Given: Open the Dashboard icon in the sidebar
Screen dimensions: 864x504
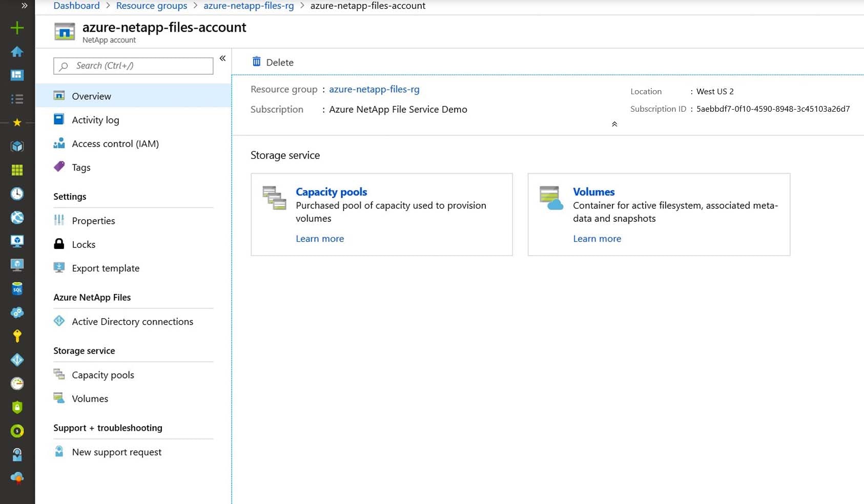Looking at the screenshot, I should click(17, 75).
